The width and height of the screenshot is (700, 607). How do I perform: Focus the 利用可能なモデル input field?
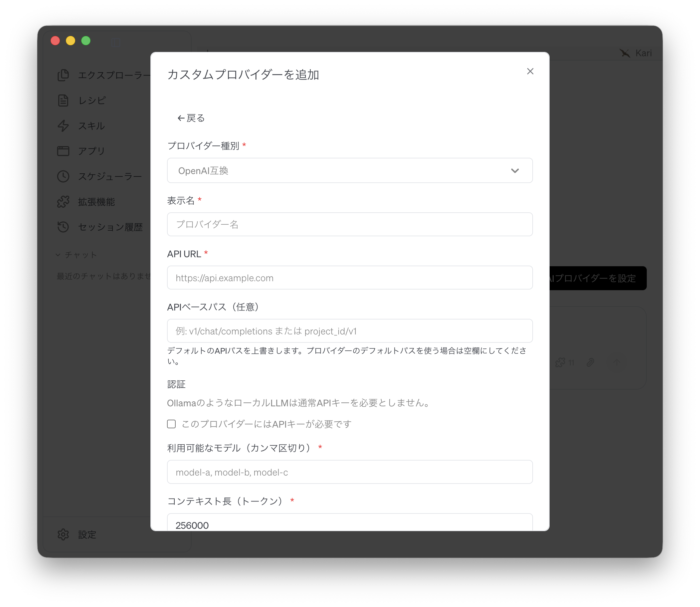pos(349,472)
